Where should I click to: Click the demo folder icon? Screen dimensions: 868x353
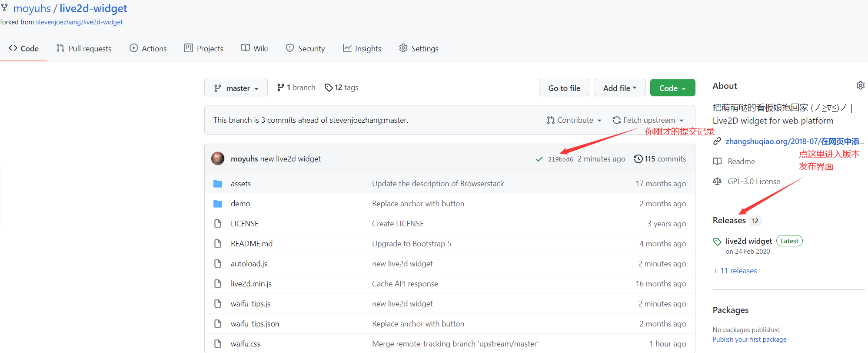[x=218, y=204]
